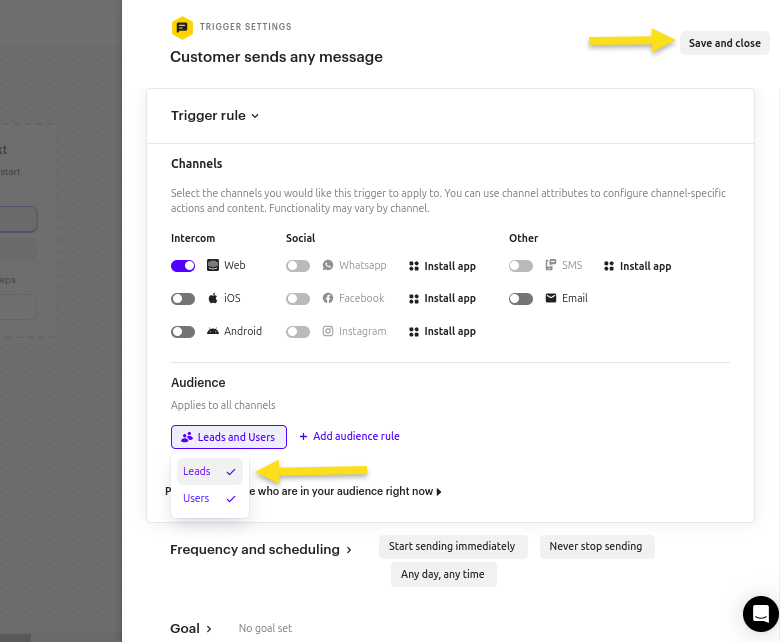Click the SMS channel icon
The height and width of the screenshot is (642, 780).
pyautogui.click(x=550, y=265)
